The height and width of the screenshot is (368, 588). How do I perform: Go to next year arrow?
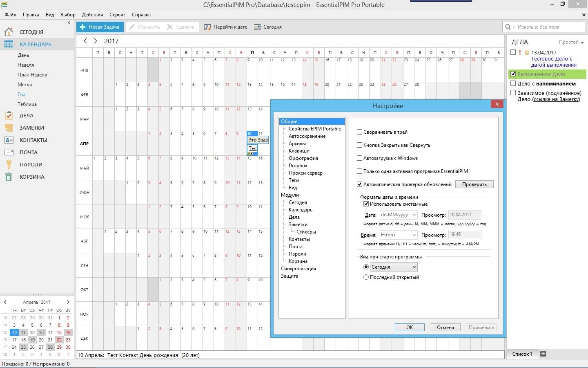95,41
